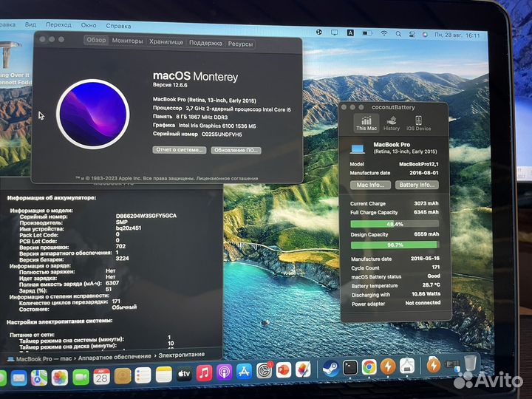Switch to the Мониторы tab
532x399 pixels.
[x=127, y=41]
